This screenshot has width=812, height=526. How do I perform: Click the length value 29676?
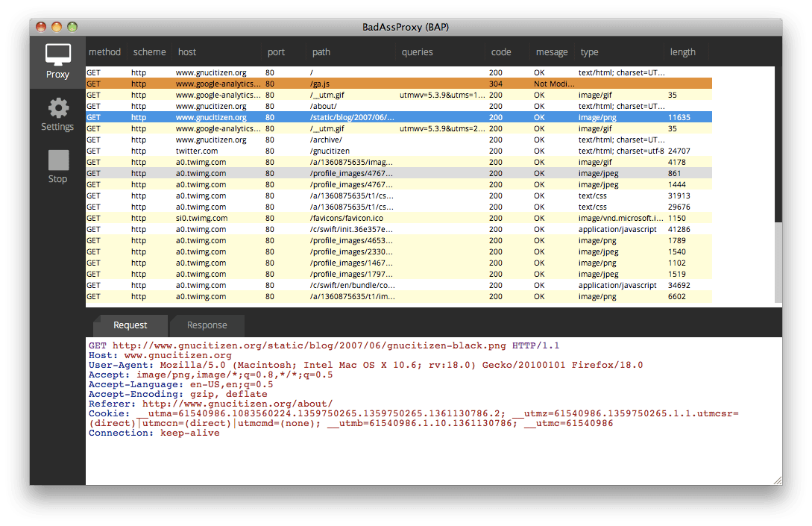679,207
